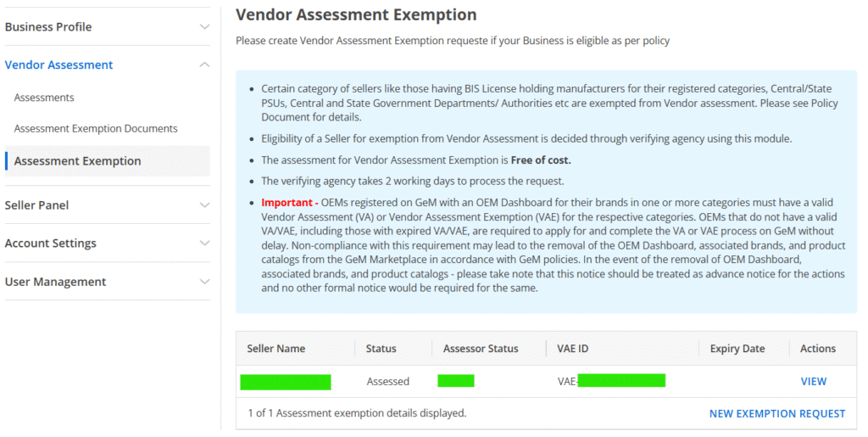
Task: Expand the User Management chevron arrow
Action: tap(203, 282)
